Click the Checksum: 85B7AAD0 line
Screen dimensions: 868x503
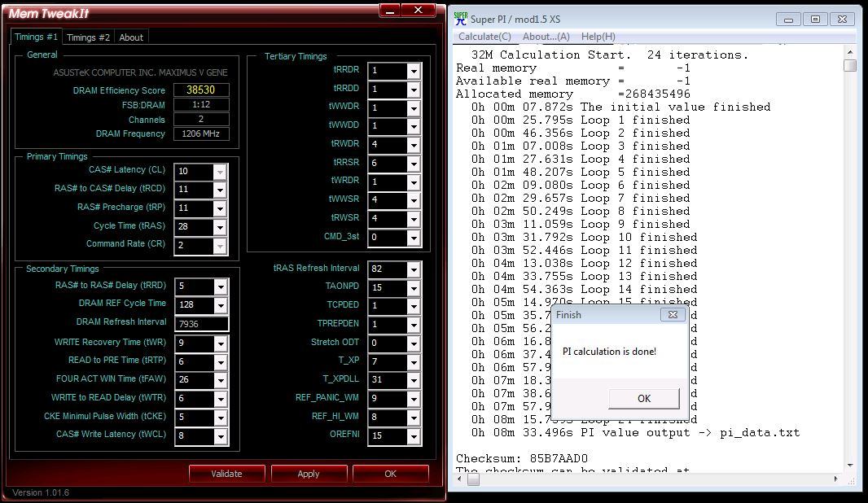(x=521, y=458)
